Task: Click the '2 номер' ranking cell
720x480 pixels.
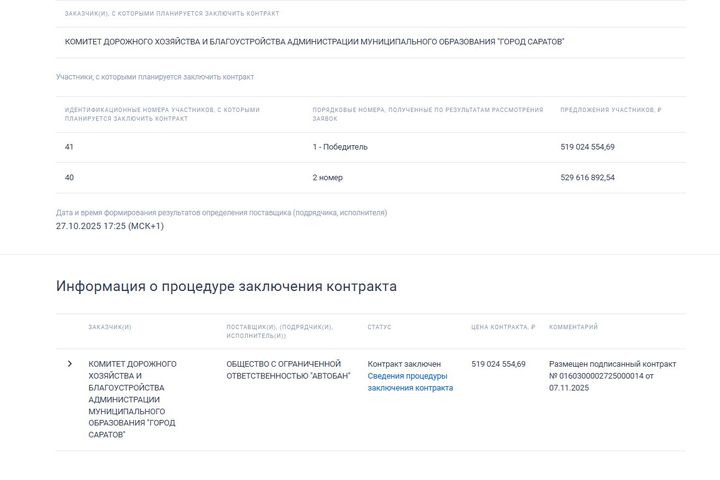Action: point(327,178)
